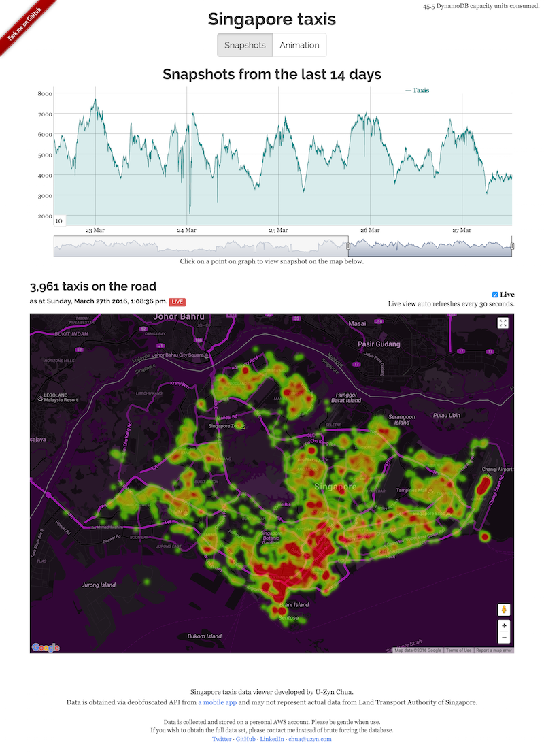
Task: Visit the GitHub footer link
Action: (245, 738)
